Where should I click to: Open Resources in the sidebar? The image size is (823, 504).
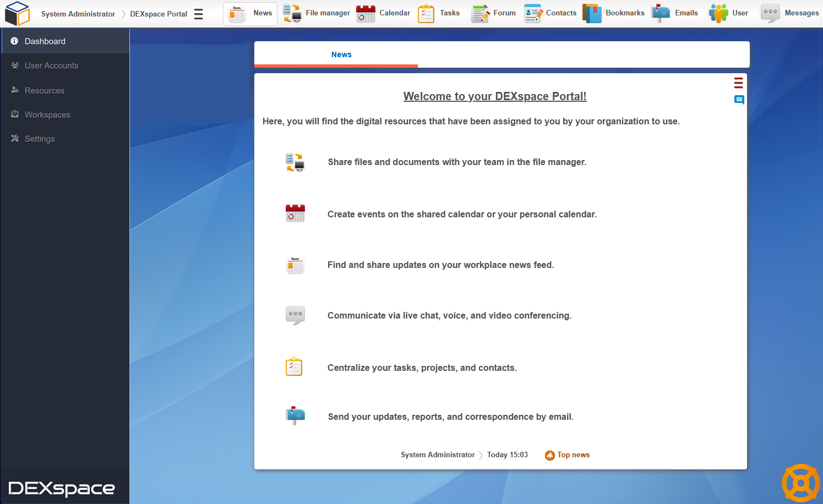(x=65, y=90)
